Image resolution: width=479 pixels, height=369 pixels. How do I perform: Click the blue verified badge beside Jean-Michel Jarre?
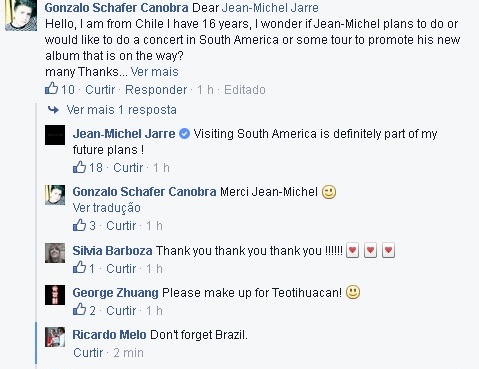[x=184, y=134]
